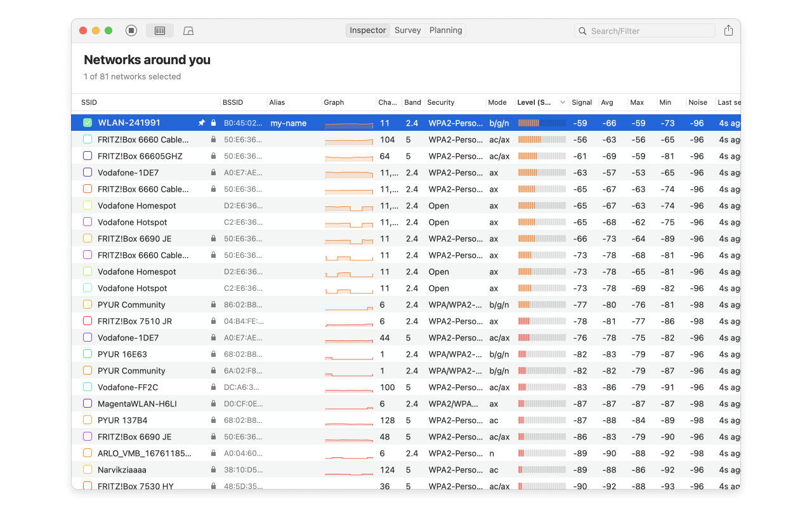This screenshot has height=508, width=812.
Task: Click lock icon beside Vodafone-FF2C
Action: [213, 387]
